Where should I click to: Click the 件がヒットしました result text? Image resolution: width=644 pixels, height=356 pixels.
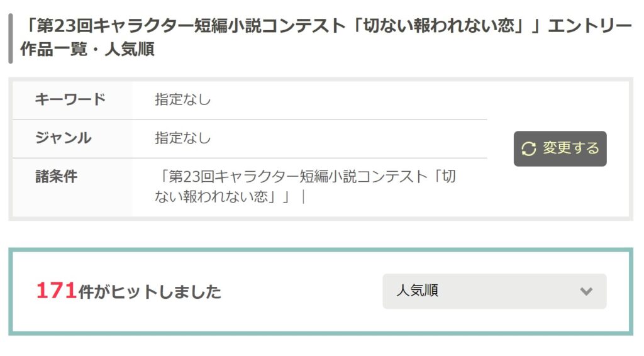click(x=150, y=292)
